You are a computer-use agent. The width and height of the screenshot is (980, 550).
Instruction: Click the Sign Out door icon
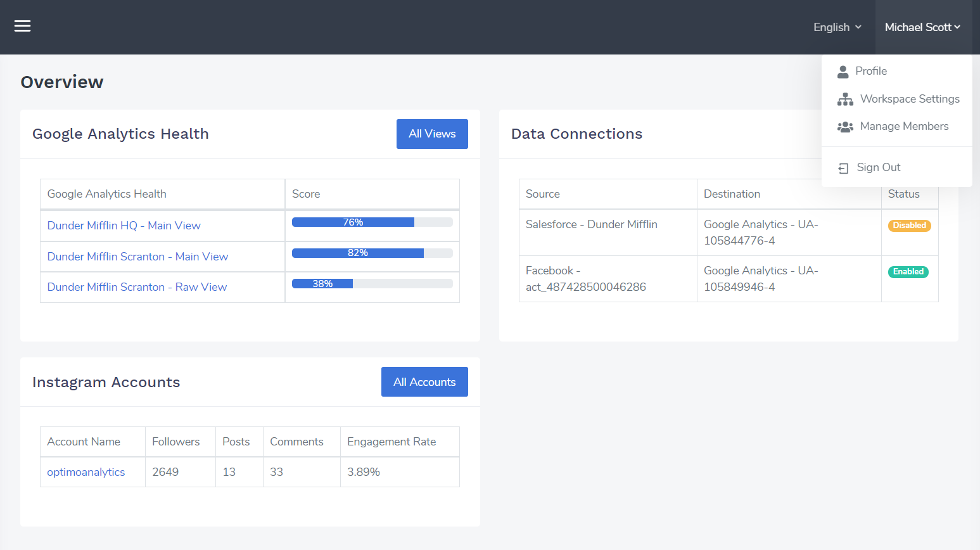pyautogui.click(x=843, y=168)
